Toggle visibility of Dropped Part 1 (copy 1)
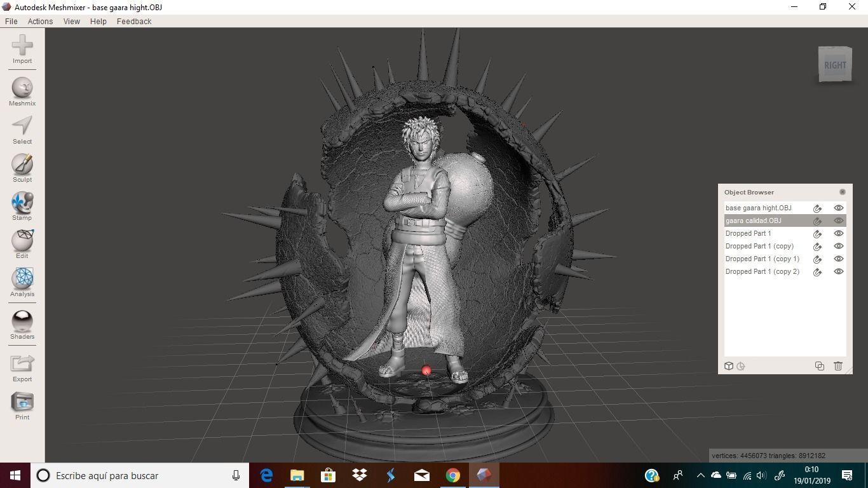Viewport: 868px width, 488px height. coord(839,259)
